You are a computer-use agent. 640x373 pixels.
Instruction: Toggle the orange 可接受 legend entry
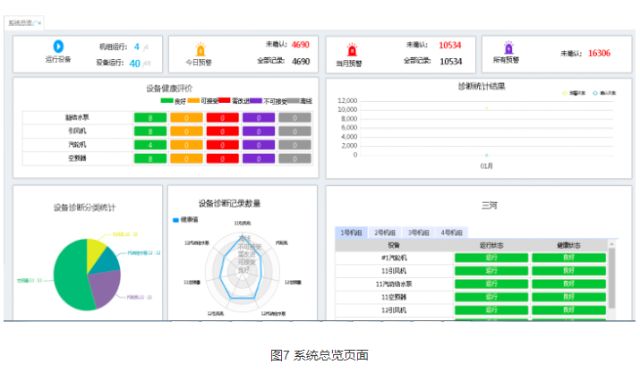click(203, 101)
